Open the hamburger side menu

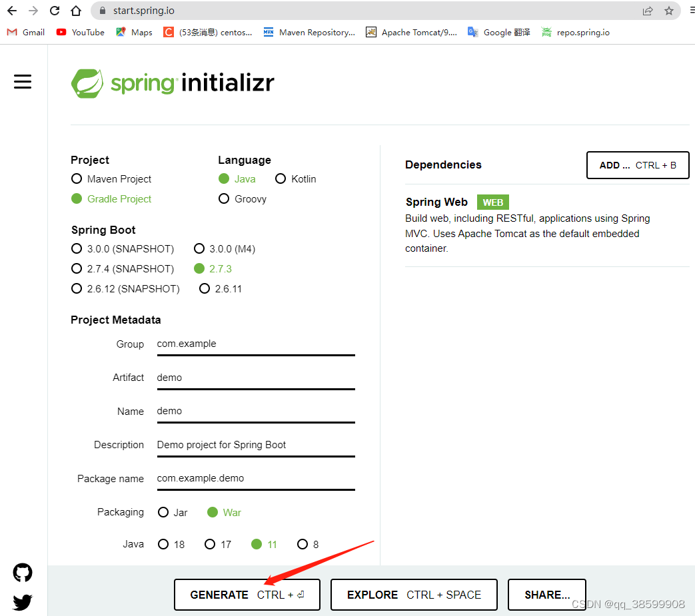23,82
